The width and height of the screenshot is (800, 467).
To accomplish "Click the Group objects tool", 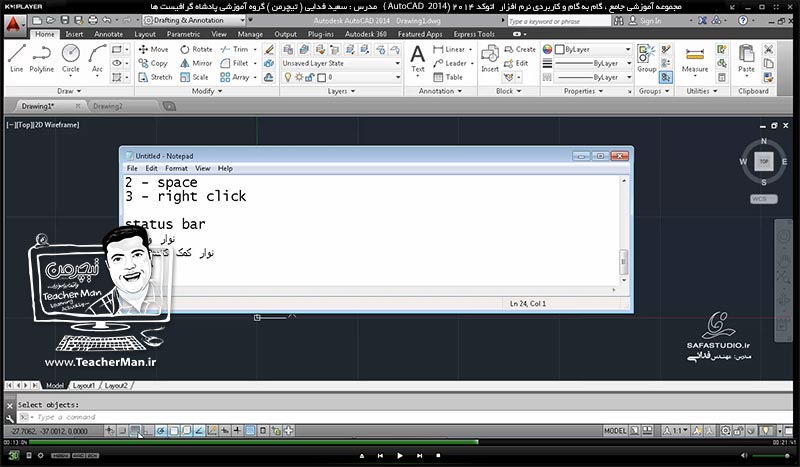I will [646, 59].
